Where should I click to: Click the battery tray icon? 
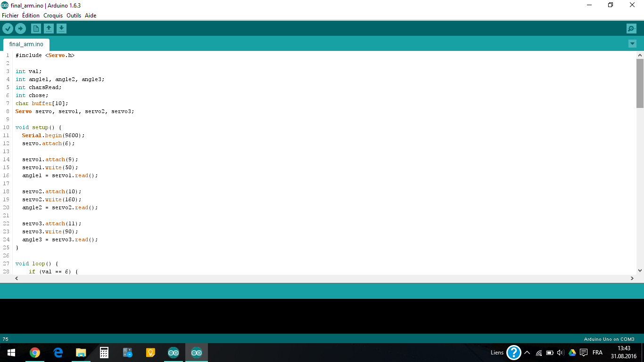pyautogui.click(x=550, y=353)
